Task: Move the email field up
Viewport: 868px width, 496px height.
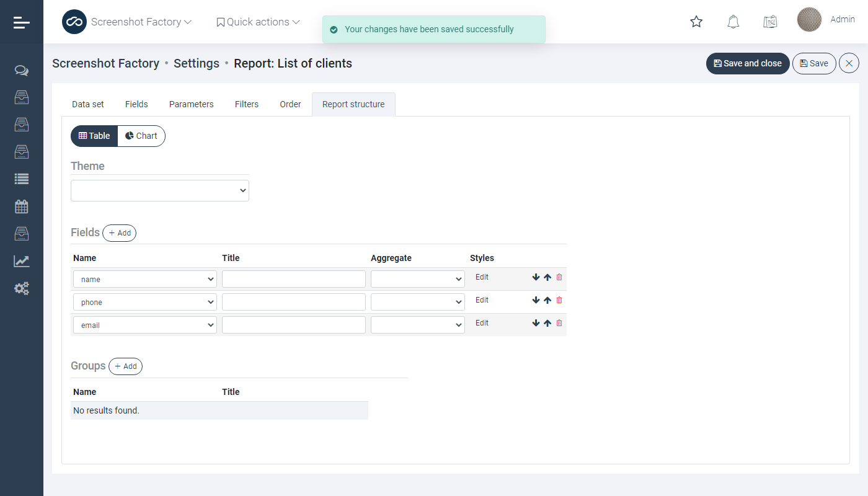Action: [x=547, y=323]
